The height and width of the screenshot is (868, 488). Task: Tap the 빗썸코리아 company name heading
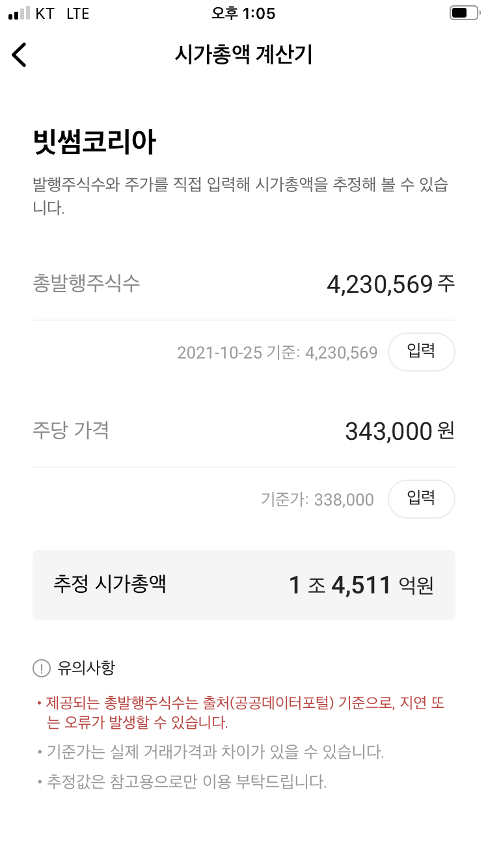point(94,143)
